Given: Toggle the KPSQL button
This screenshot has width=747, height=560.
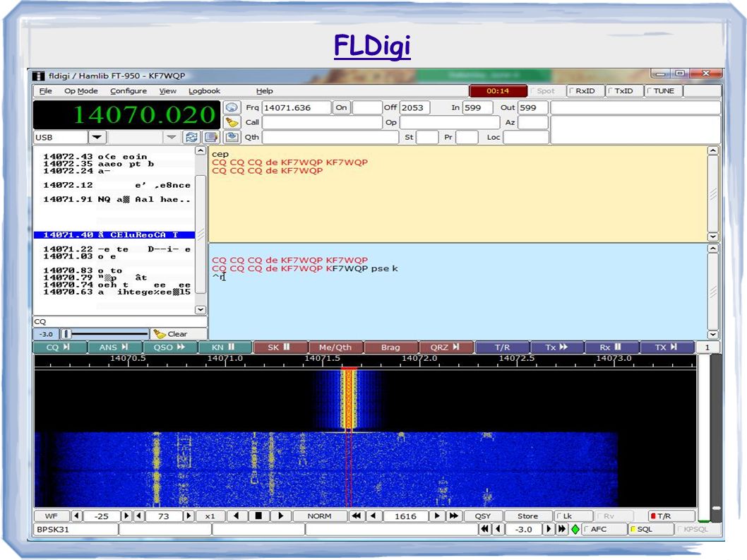Looking at the screenshot, I should [x=697, y=529].
